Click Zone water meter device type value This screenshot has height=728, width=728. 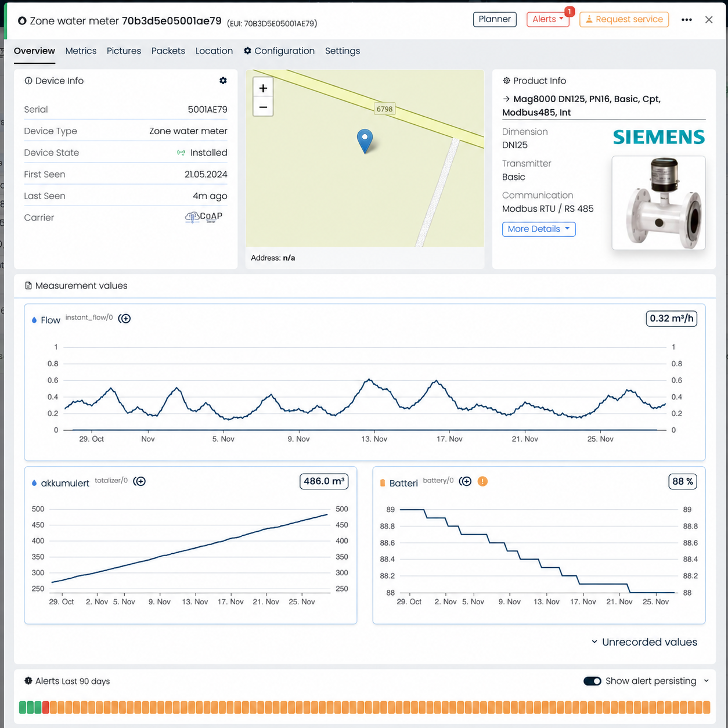[x=188, y=131]
